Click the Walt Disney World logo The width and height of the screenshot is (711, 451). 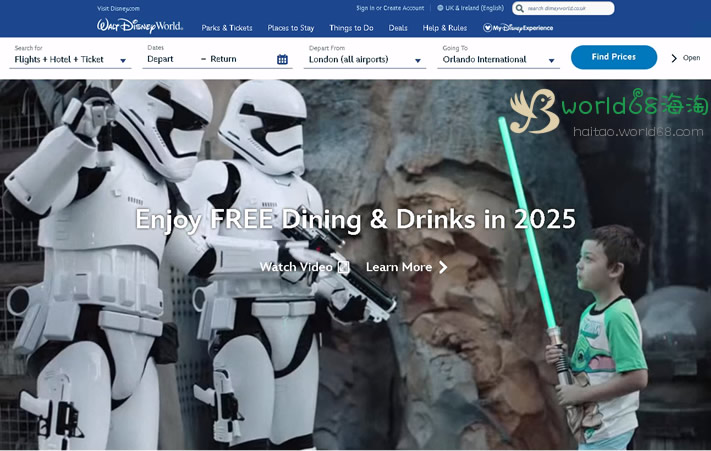click(x=140, y=26)
